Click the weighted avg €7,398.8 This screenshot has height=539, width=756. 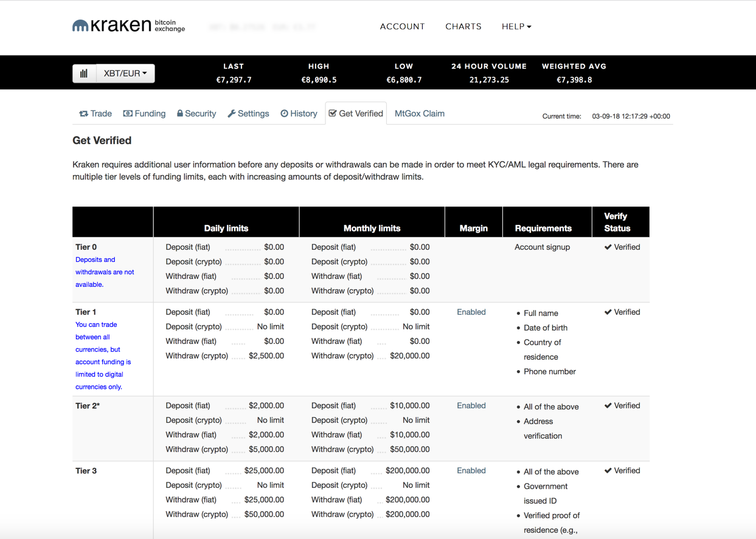(x=574, y=80)
